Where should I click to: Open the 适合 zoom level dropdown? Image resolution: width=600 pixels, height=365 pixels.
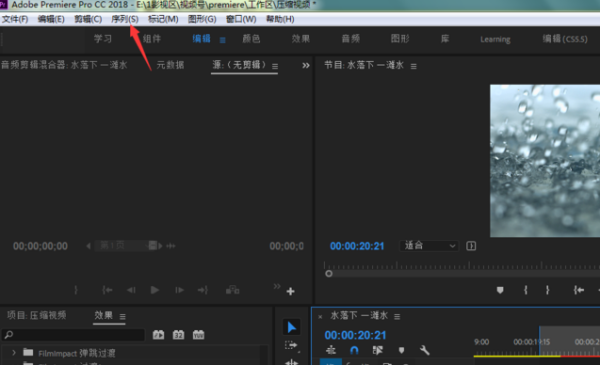coord(429,246)
